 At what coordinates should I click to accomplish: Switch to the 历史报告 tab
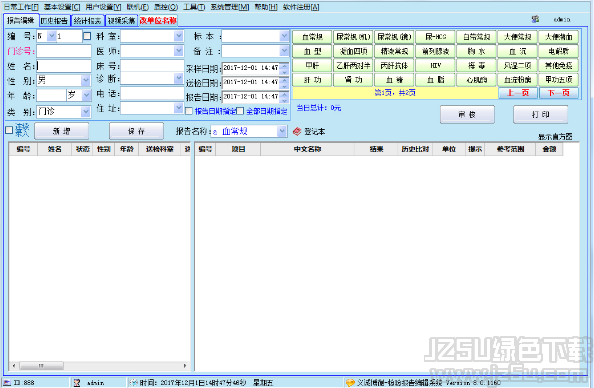[55, 20]
